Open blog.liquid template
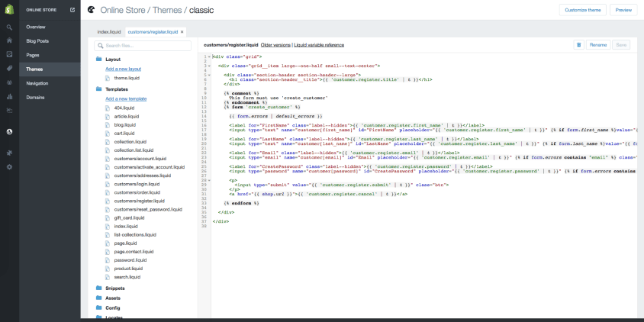The image size is (644, 322). point(125,125)
